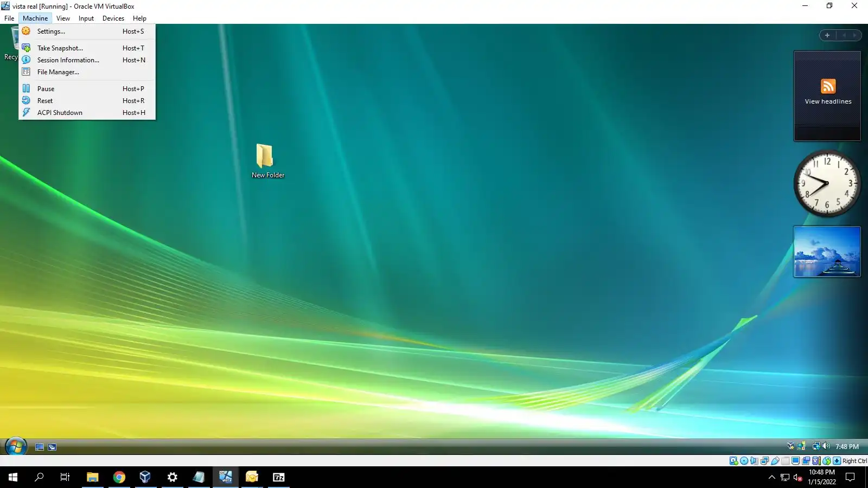Viewport: 868px width, 488px height.
Task: Click the recording status indicator icon
Action: click(806, 461)
